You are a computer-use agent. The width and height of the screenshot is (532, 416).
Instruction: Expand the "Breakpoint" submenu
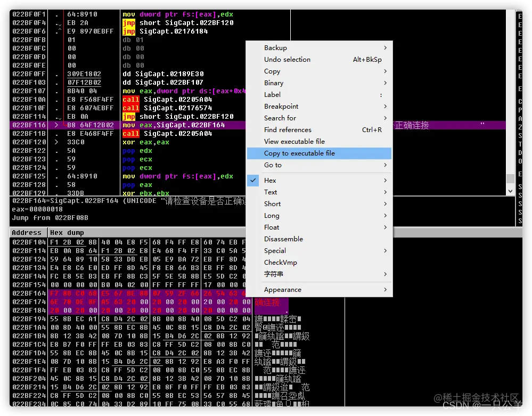tap(281, 106)
